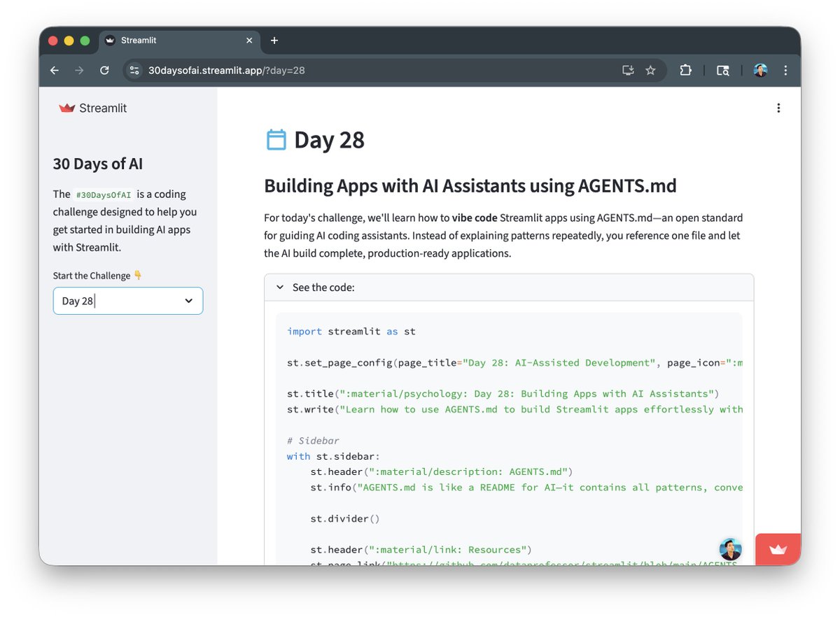Click the 'import streamlit as st' code line

[351, 332]
